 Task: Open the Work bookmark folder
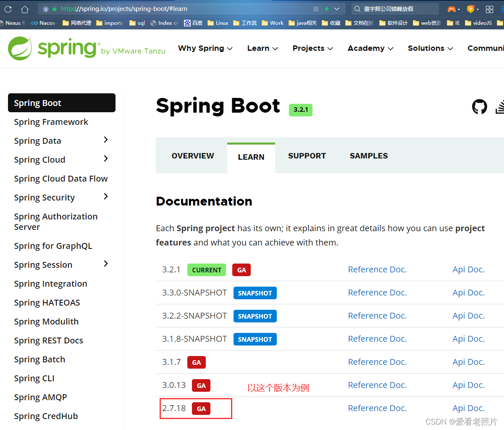(273, 23)
